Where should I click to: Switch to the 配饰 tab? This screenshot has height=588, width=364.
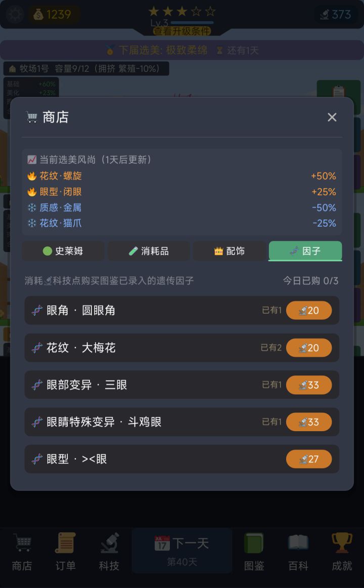tap(229, 251)
